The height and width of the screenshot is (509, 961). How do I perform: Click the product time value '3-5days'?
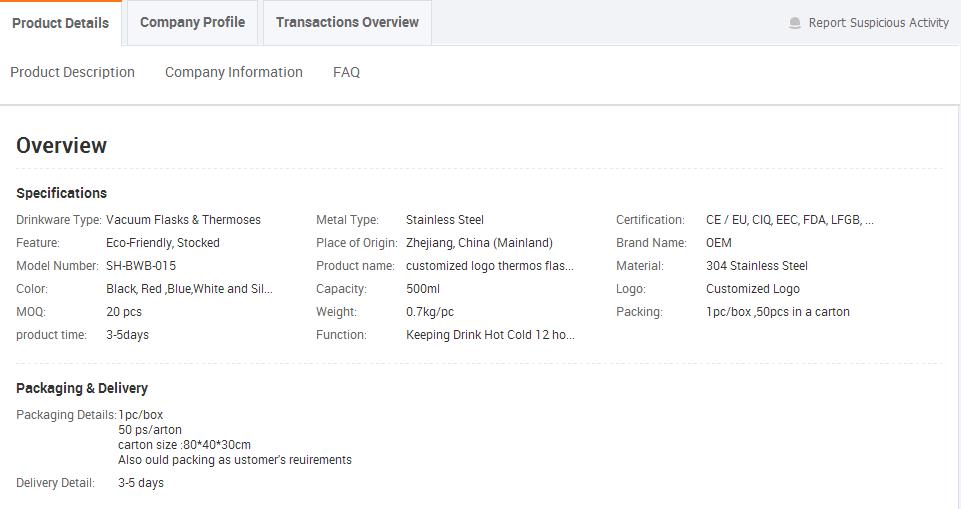coord(127,335)
